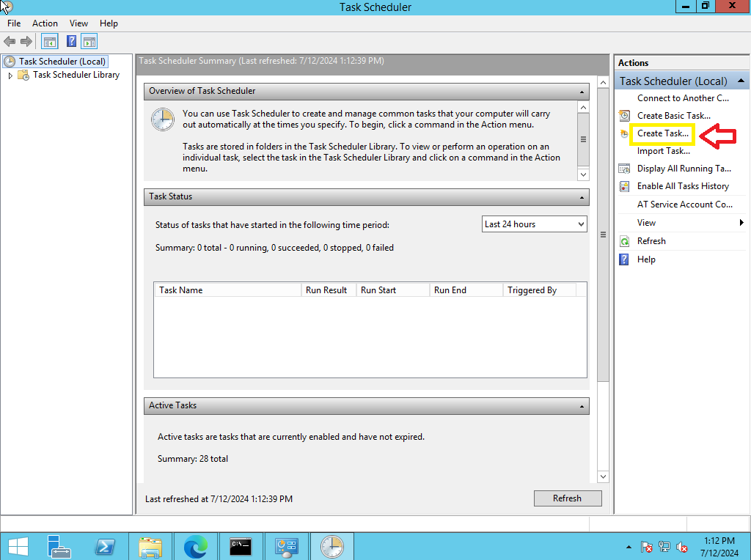The height and width of the screenshot is (560, 751).
Task: Sort by the Triggered By column header
Action: coord(539,290)
